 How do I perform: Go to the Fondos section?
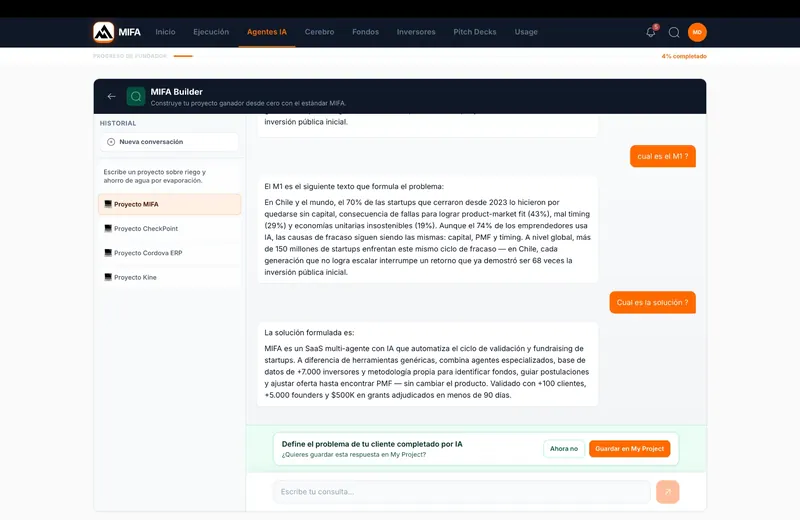coord(365,32)
